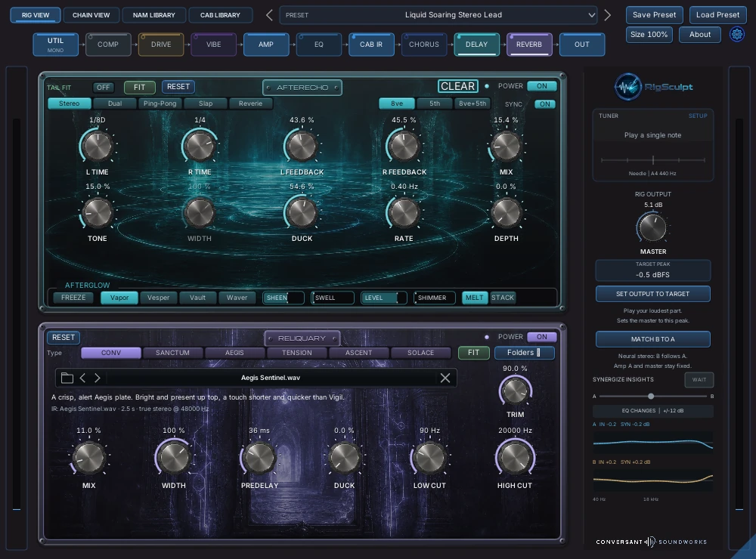Select the 8ve+5th shimmer interval
756x559 pixels.
(x=472, y=103)
